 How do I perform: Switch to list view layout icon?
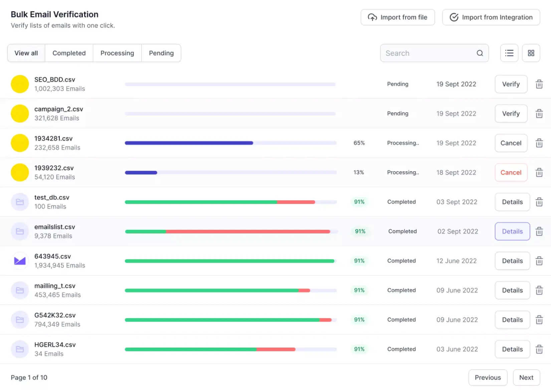(x=509, y=53)
